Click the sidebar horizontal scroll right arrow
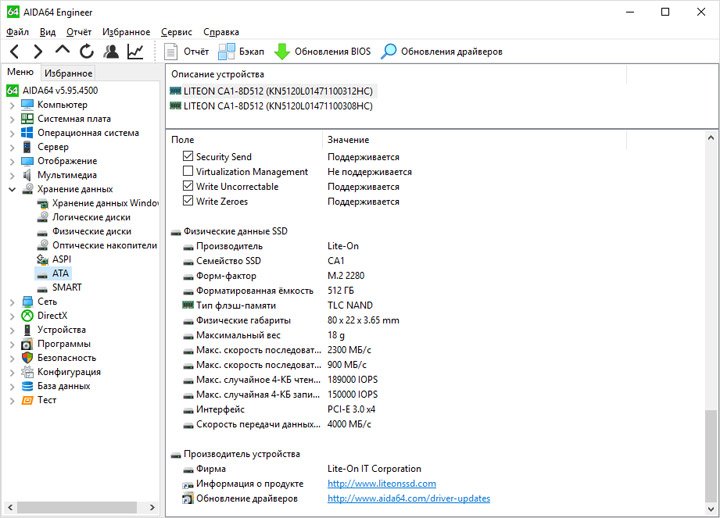The image size is (720, 518). point(152,507)
